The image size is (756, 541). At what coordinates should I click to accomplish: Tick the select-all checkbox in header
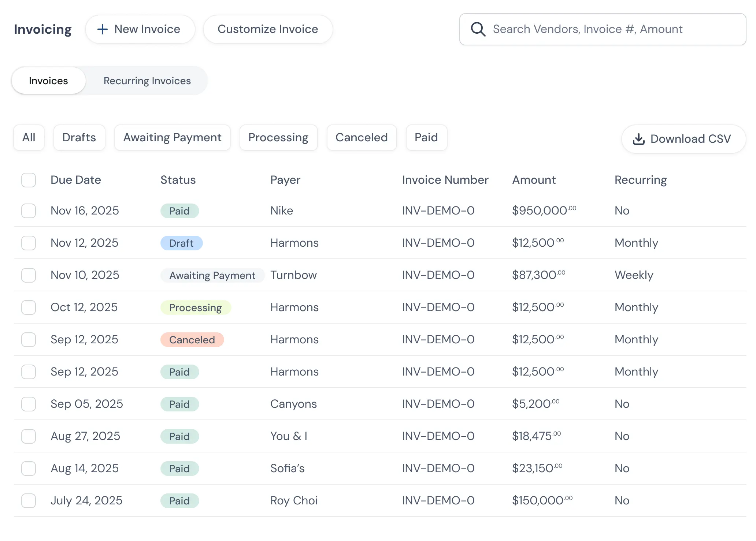29,180
